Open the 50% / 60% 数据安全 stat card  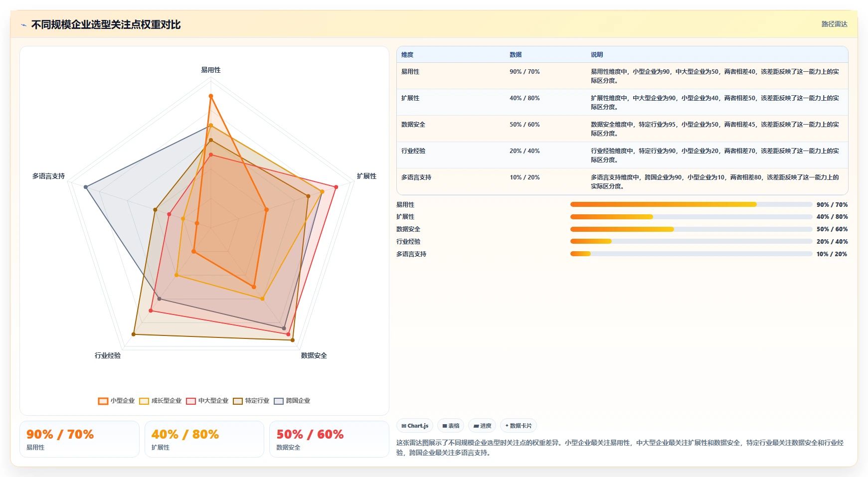click(x=329, y=439)
